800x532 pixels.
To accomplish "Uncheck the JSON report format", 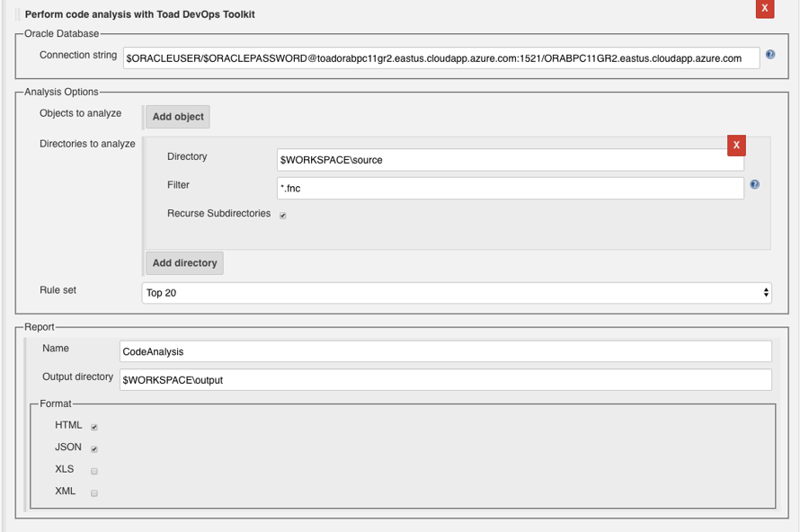I will coord(94,448).
